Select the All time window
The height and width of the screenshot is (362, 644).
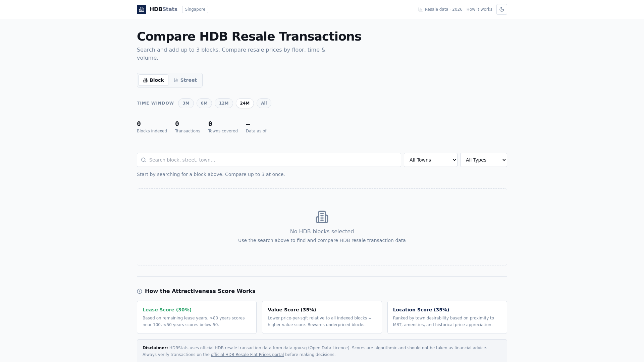tap(264, 103)
